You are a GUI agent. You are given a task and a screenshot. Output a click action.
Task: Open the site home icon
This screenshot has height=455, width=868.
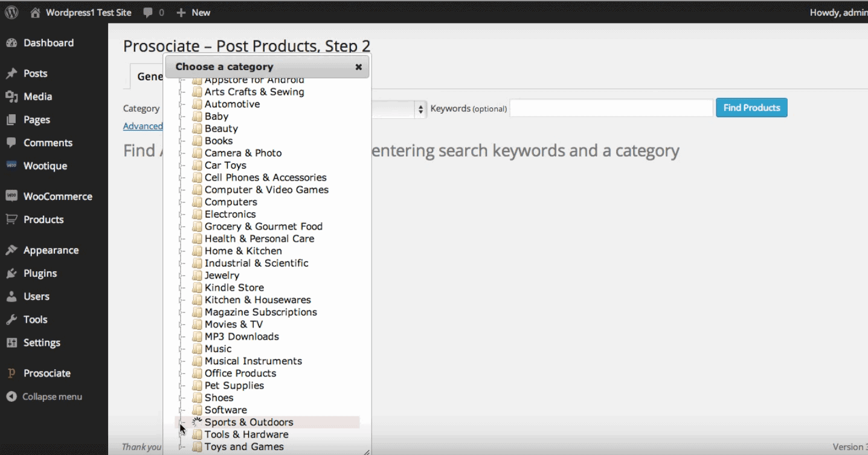tap(35, 12)
